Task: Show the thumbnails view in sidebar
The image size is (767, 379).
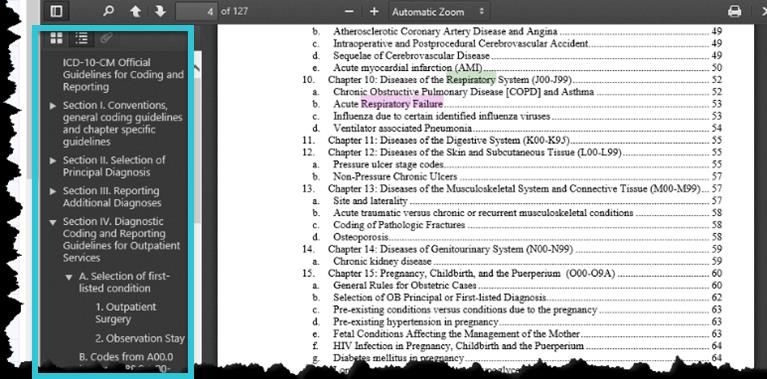Action: point(56,39)
